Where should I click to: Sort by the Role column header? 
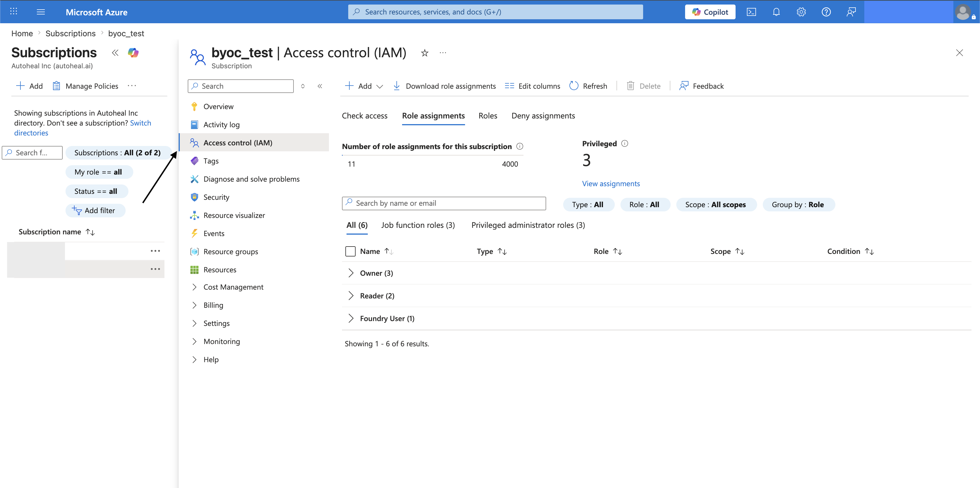pyautogui.click(x=608, y=251)
